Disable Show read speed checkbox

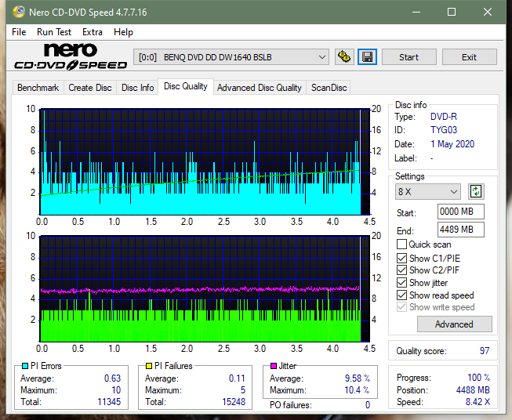401,295
